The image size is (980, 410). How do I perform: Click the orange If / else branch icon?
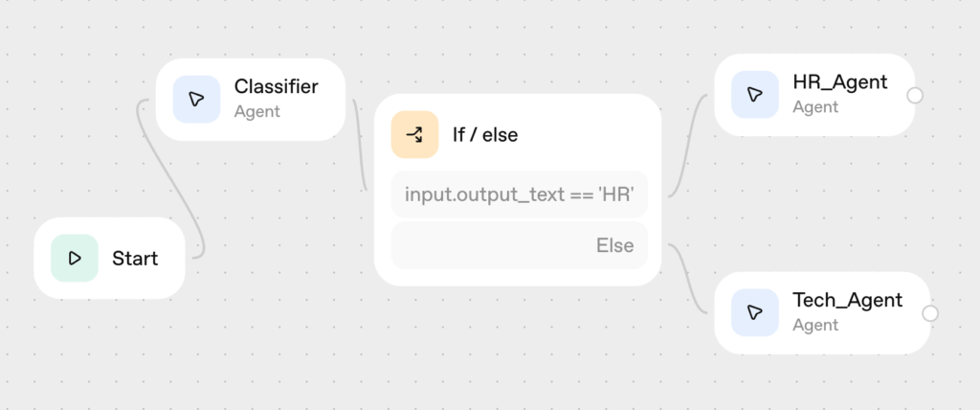[414, 135]
